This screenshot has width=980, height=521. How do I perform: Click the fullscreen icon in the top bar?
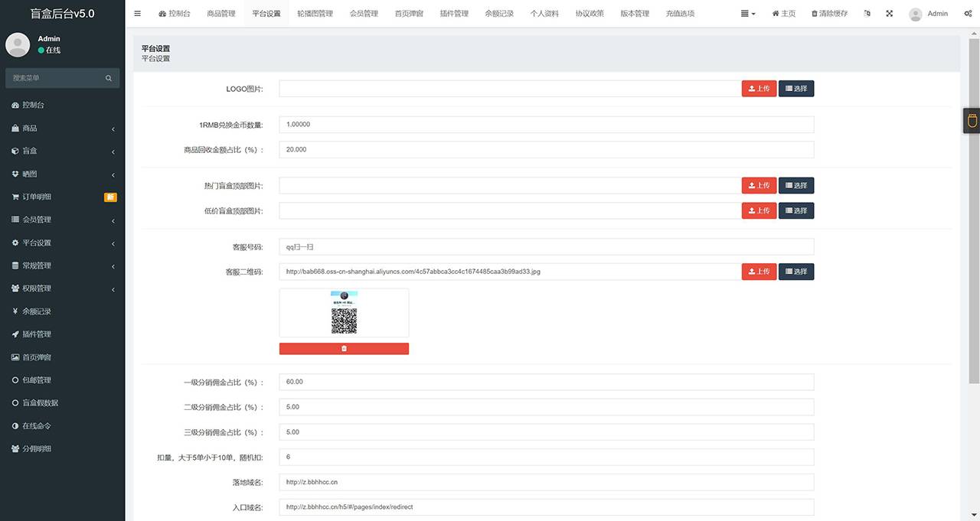point(890,13)
